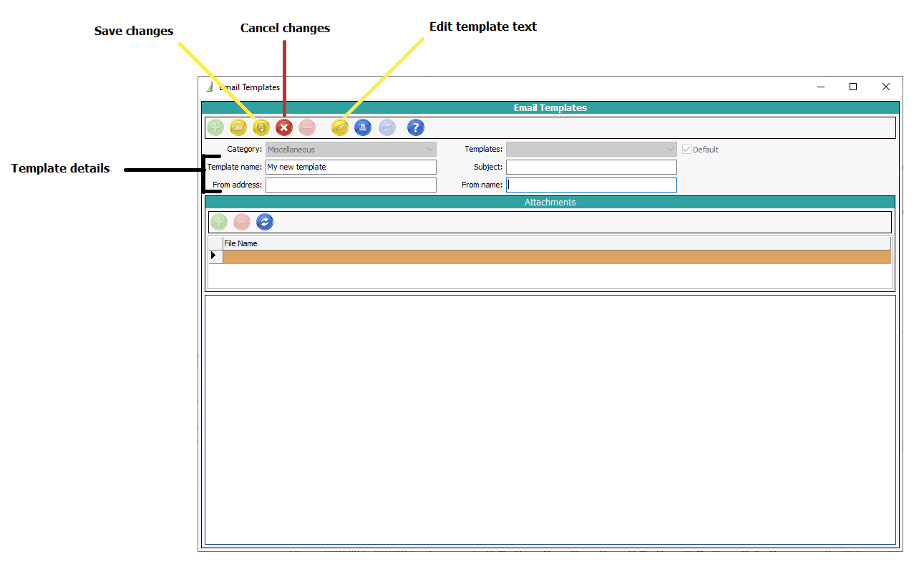Click the green add template icon
Viewport: 924px width, 564px height.
[x=215, y=127]
